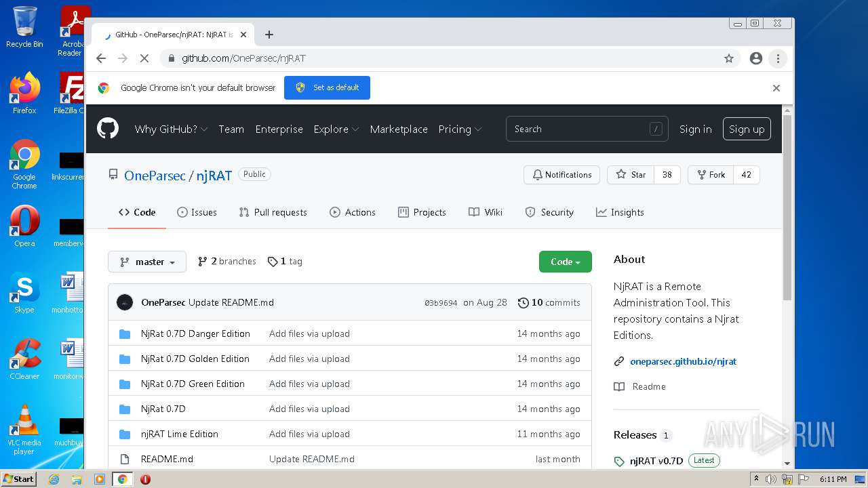Switch to the Wiki tab
868x488 pixels.
[486, 212]
